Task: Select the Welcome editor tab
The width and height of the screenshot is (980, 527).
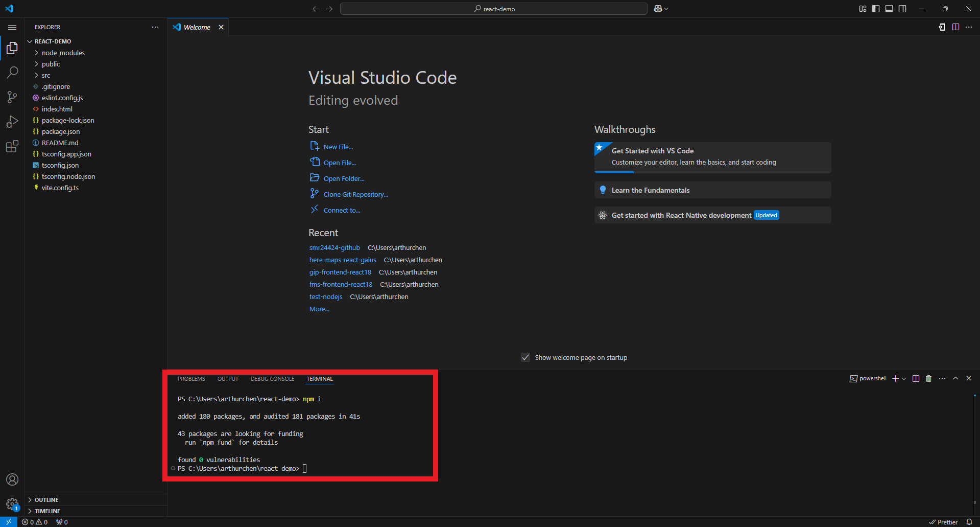Action: [197, 27]
